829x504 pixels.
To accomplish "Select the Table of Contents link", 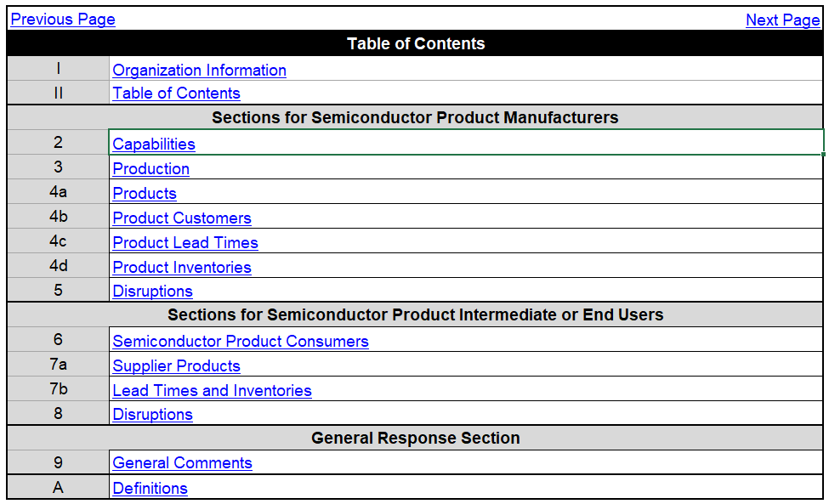I will [x=176, y=93].
